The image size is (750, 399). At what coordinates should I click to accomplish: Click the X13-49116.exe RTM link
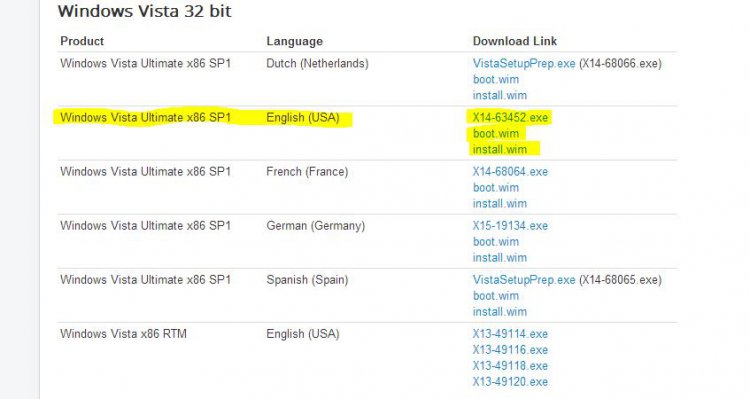[510, 350]
